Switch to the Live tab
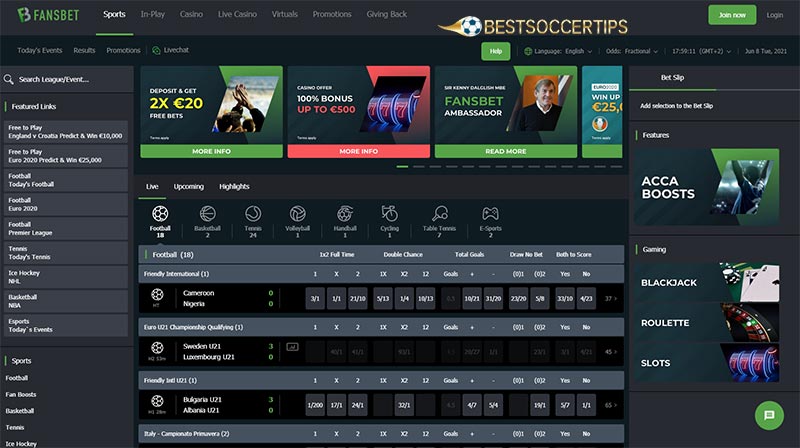 point(152,186)
